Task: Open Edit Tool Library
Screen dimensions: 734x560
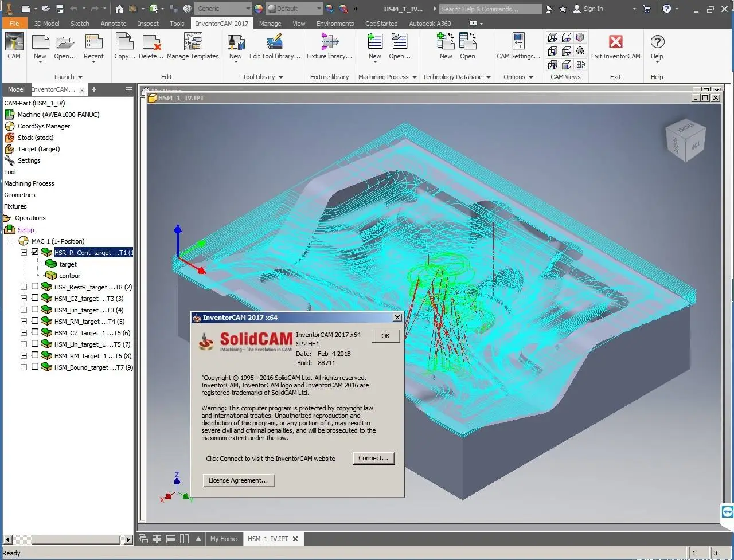Action: point(275,46)
